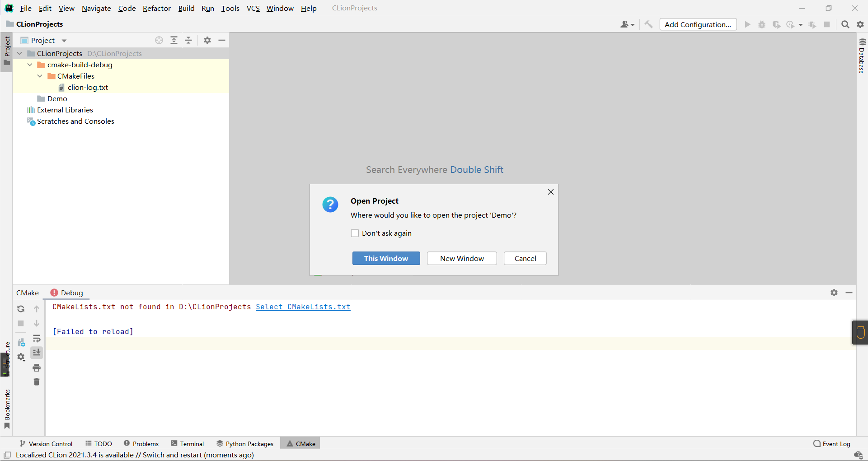This screenshot has width=868, height=461.
Task: Open the Refactor menu
Action: click(x=157, y=8)
